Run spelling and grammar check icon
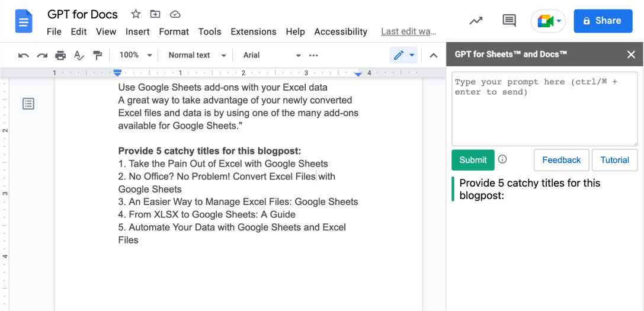This screenshot has height=311, width=644. pos(79,55)
